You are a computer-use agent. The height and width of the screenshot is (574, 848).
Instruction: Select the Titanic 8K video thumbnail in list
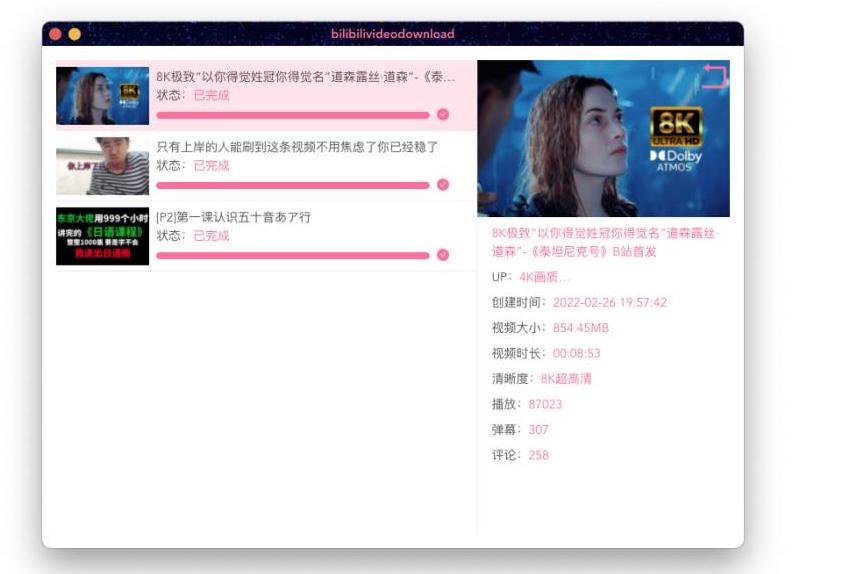point(102,96)
